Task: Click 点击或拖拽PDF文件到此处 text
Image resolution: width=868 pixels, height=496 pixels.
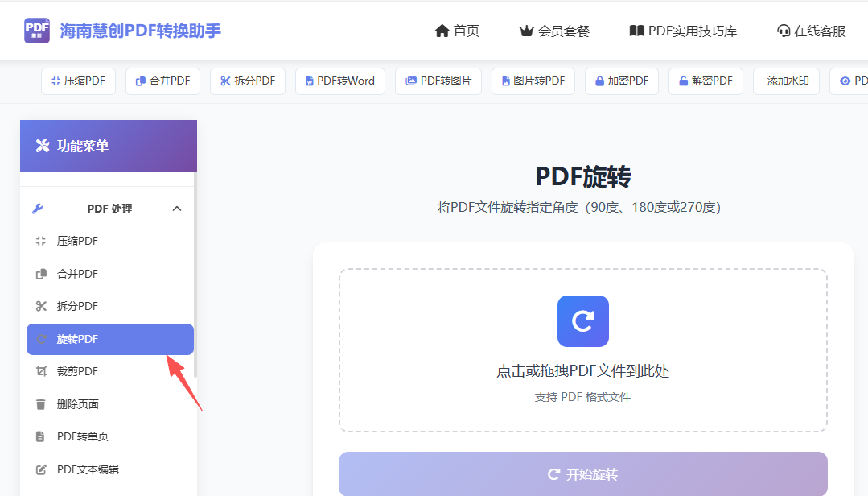Action: click(583, 370)
